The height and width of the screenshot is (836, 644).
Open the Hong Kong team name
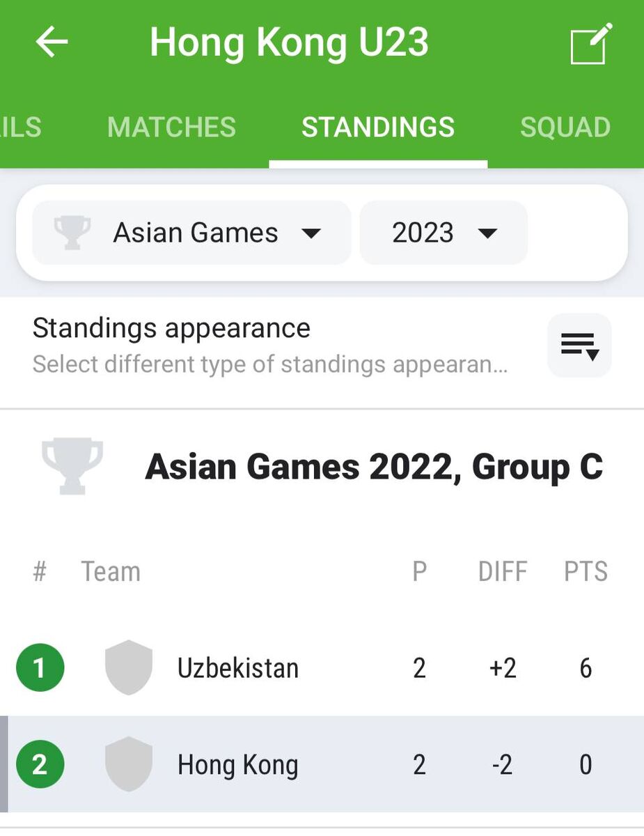[x=238, y=765]
